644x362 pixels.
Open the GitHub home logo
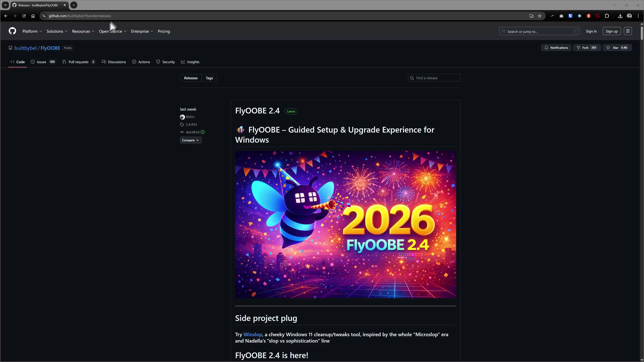pos(12,31)
